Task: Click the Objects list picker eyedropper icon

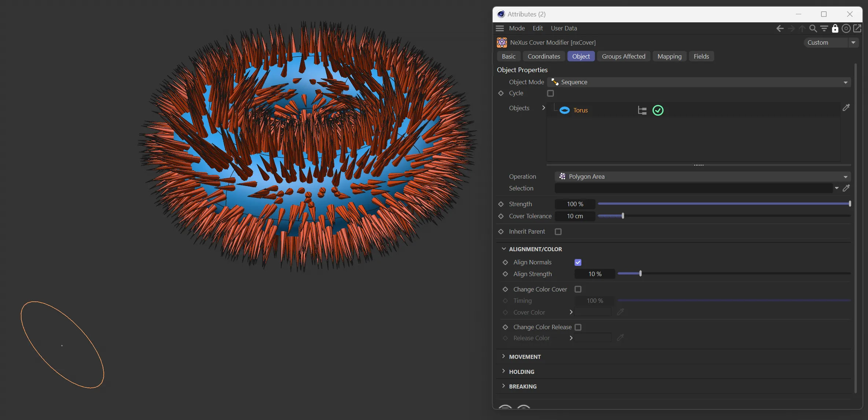Action: click(846, 108)
